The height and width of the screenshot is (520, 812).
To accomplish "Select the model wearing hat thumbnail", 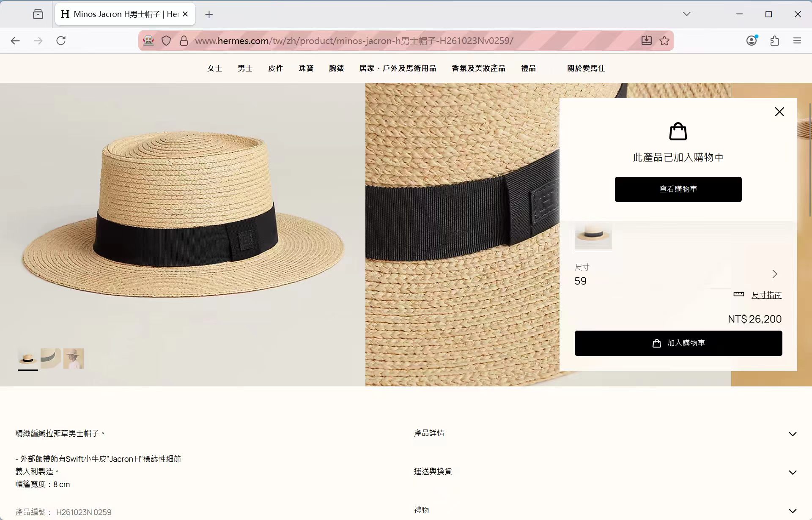I will pyautogui.click(x=74, y=359).
